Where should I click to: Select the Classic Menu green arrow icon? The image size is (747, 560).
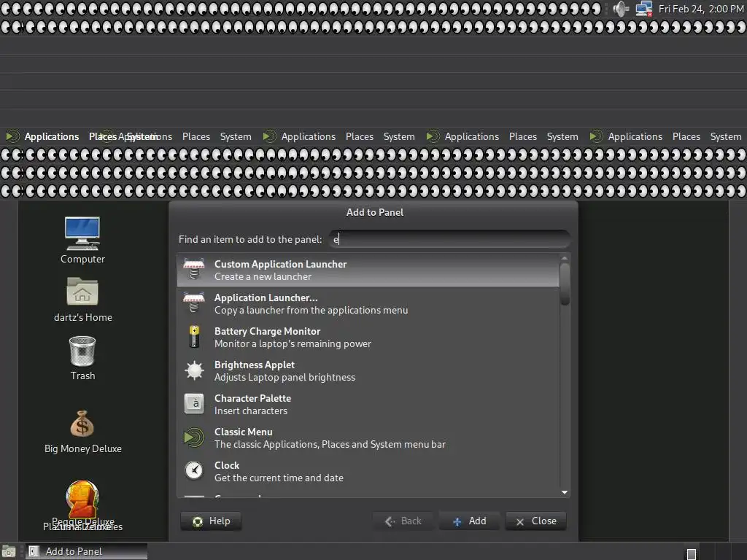[x=194, y=437]
